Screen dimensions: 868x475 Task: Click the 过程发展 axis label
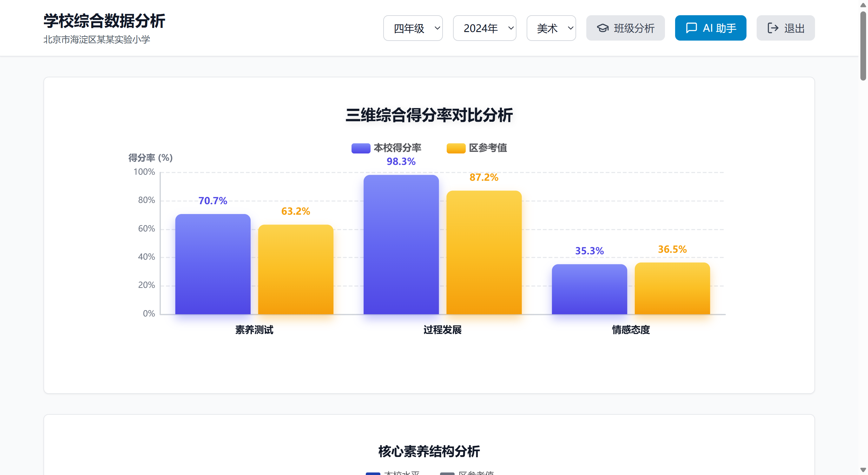pos(443,330)
